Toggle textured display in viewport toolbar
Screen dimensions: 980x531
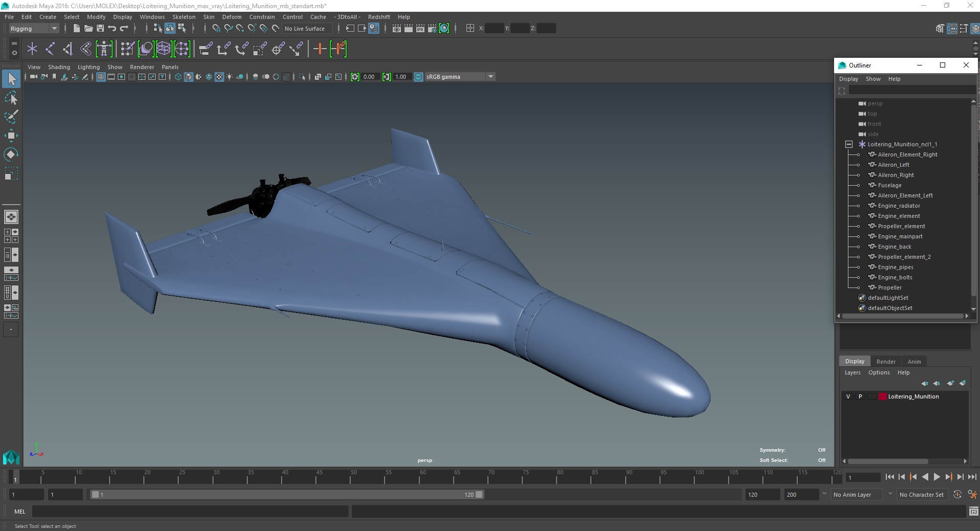219,77
